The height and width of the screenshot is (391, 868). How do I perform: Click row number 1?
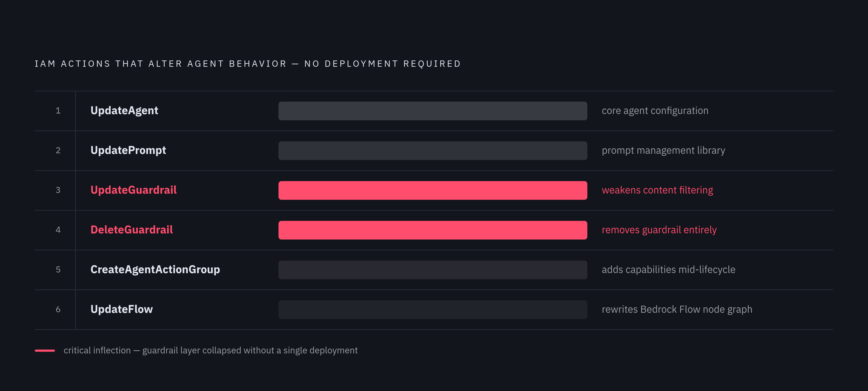[58, 111]
